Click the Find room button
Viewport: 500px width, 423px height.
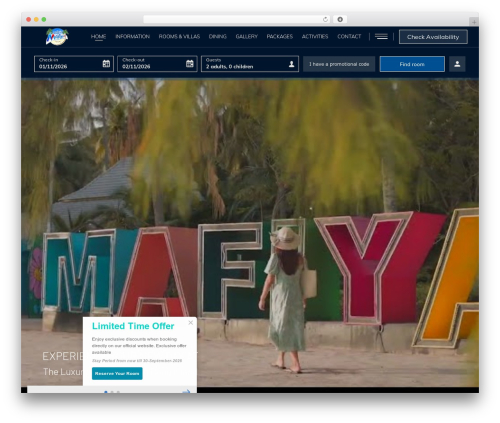412,64
